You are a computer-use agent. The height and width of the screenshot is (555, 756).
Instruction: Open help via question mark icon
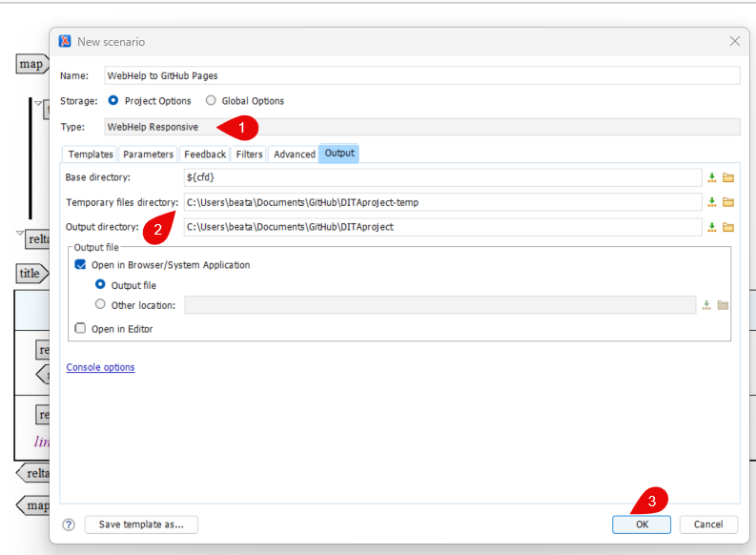[x=69, y=524]
